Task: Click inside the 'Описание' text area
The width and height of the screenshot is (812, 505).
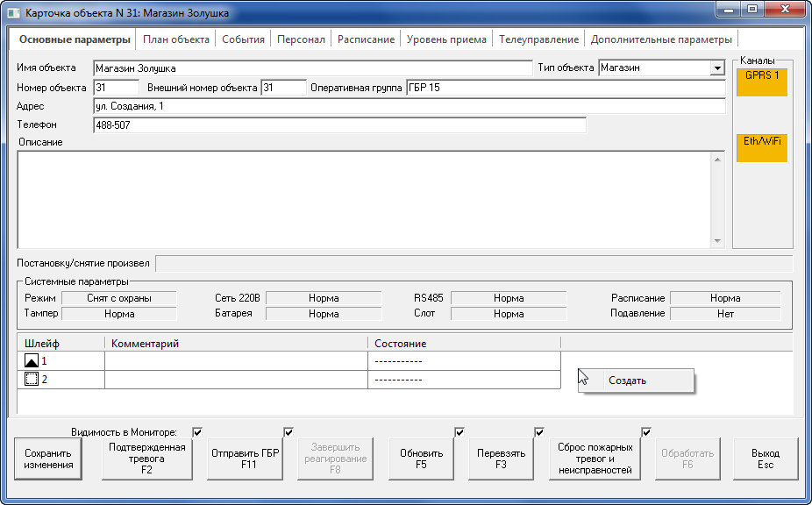Action: 365,199
